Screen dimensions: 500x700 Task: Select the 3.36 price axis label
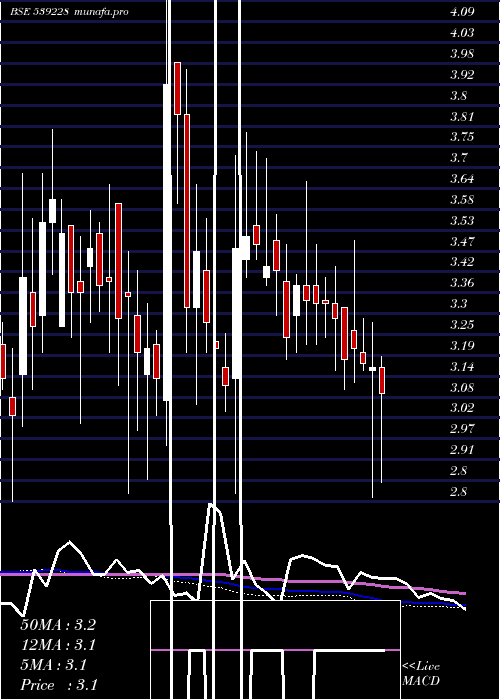[462, 283]
